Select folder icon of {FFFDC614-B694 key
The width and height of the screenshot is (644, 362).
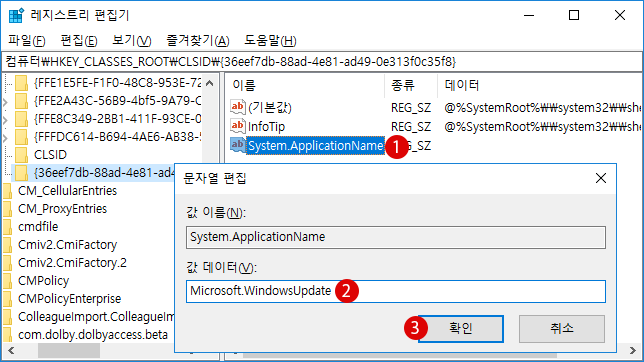click(x=21, y=137)
